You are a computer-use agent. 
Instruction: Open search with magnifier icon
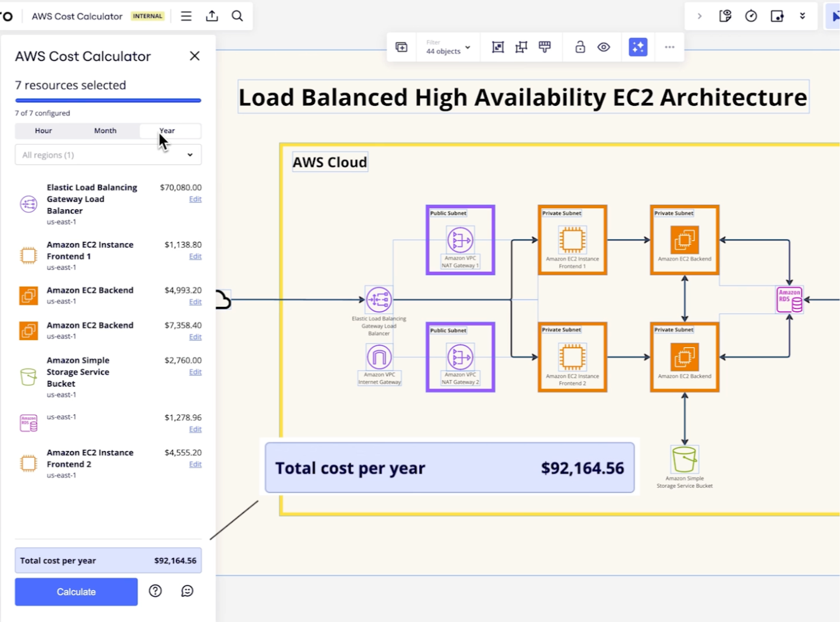tap(237, 16)
